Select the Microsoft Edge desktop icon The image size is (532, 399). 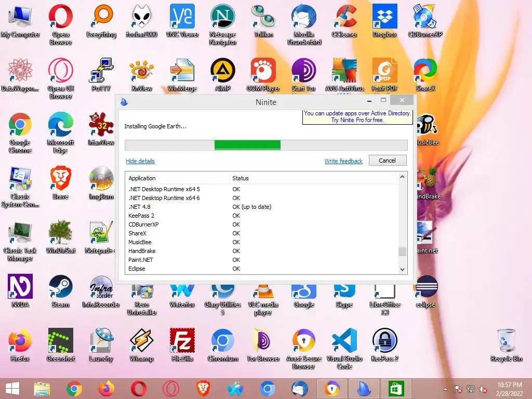[60, 132]
